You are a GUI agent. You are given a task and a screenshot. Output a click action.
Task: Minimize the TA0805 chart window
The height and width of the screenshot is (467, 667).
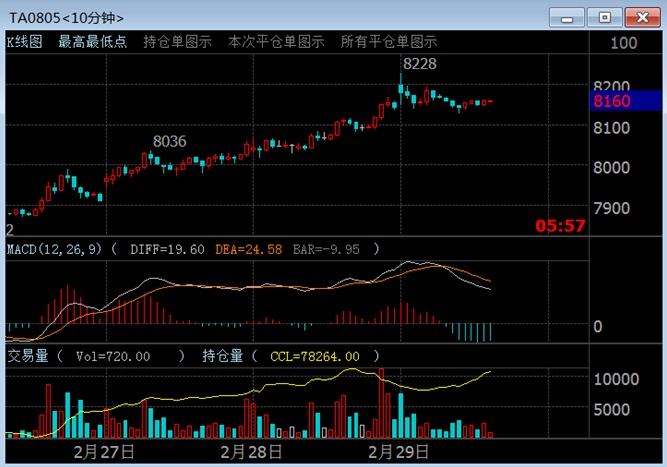pyautogui.click(x=566, y=18)
